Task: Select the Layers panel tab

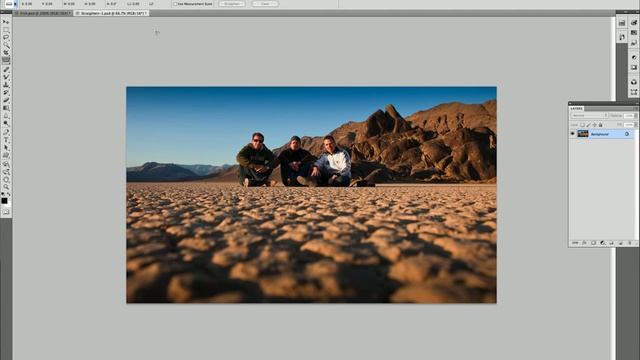Action: click(577, 109)
